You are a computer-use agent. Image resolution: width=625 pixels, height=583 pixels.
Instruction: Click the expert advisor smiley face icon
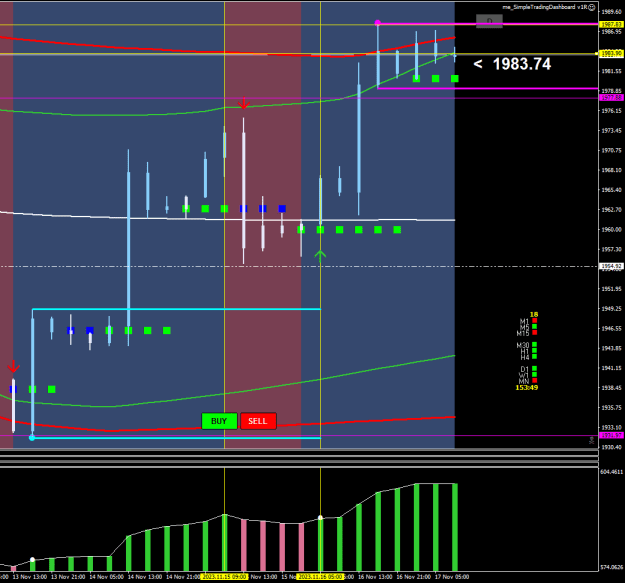click(x=592, y=7)
